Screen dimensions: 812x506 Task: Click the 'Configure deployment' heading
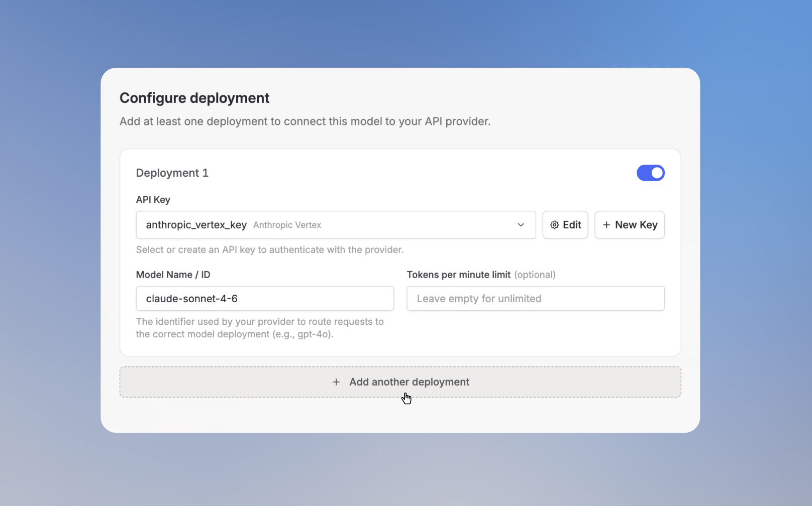(x=194, y=98)
